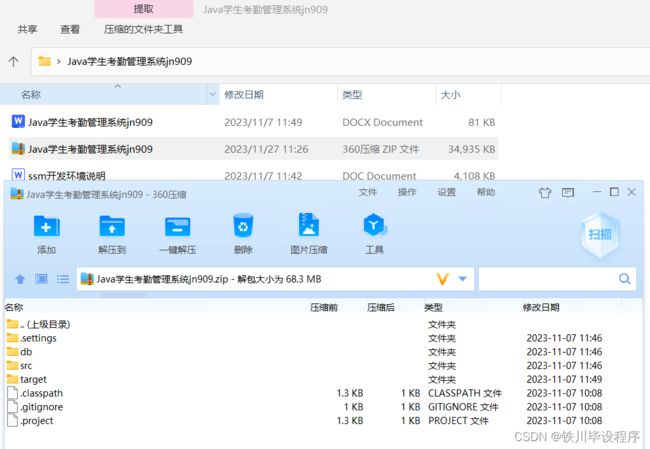Click the 解压到 (Extract to) icon
650x449 pixels.
click(x=112, y=226)
